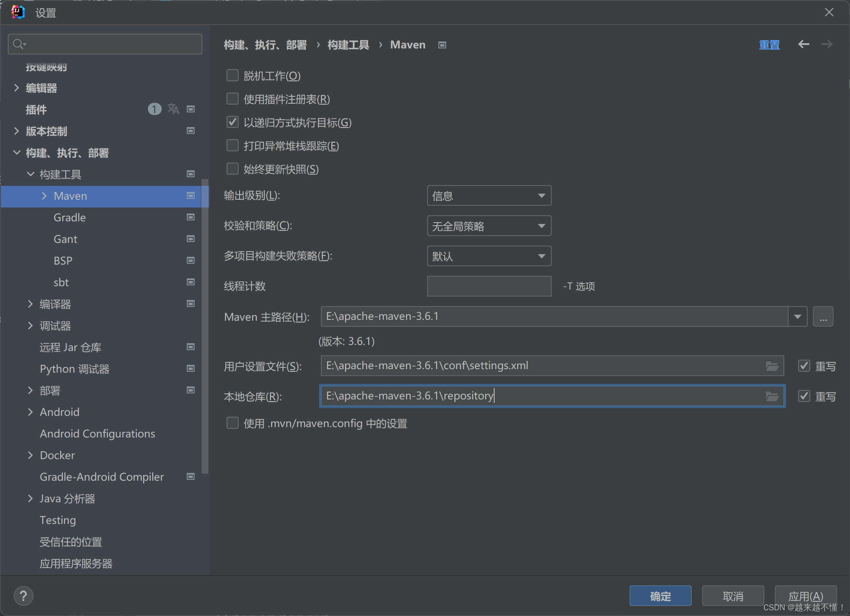Click the settings search field
Image resolution: width=850 pixels, height=616 pixels.
pyautogui.click(x=105, y=44)
